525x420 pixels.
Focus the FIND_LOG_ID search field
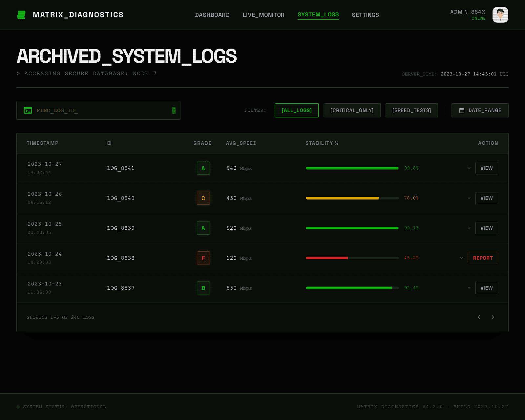point(98,111)
